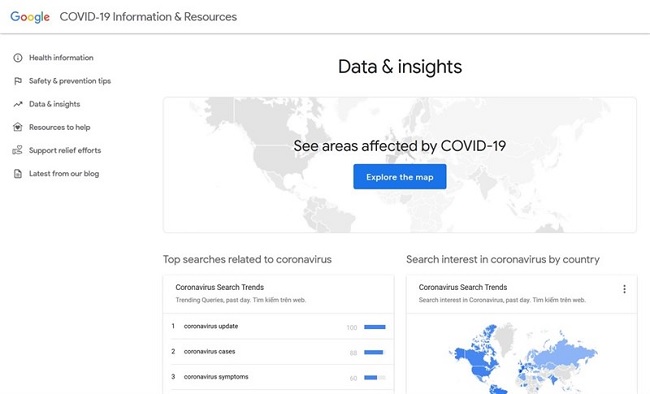
Task: Click the Data & insights trend icon
Action: click(x=17, y=104)
